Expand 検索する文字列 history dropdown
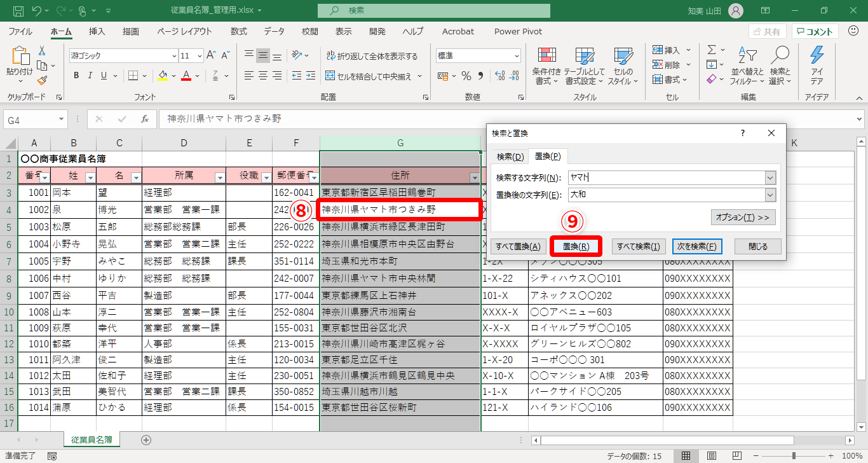The height and width of the screenshot is (463, 868). tap(771, 178)
